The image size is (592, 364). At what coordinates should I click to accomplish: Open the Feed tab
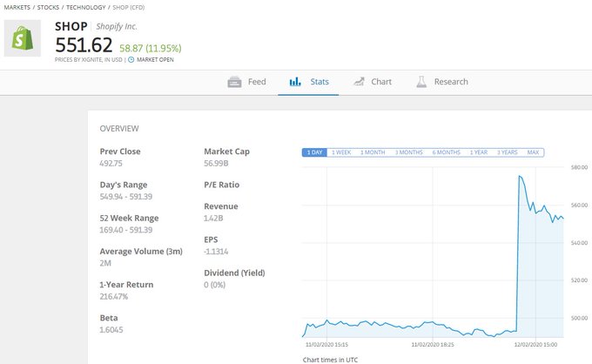point(247,82)
